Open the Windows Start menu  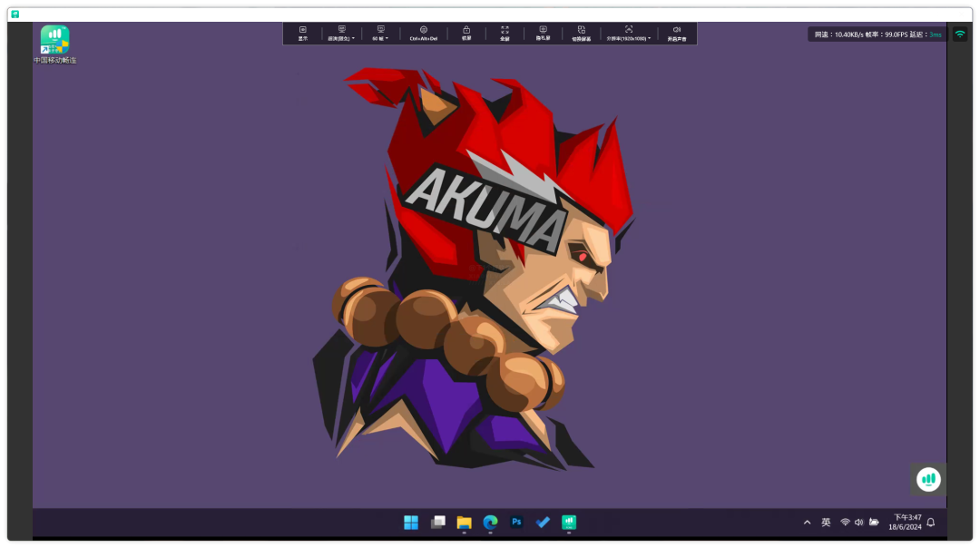click(x=411, y=523)
